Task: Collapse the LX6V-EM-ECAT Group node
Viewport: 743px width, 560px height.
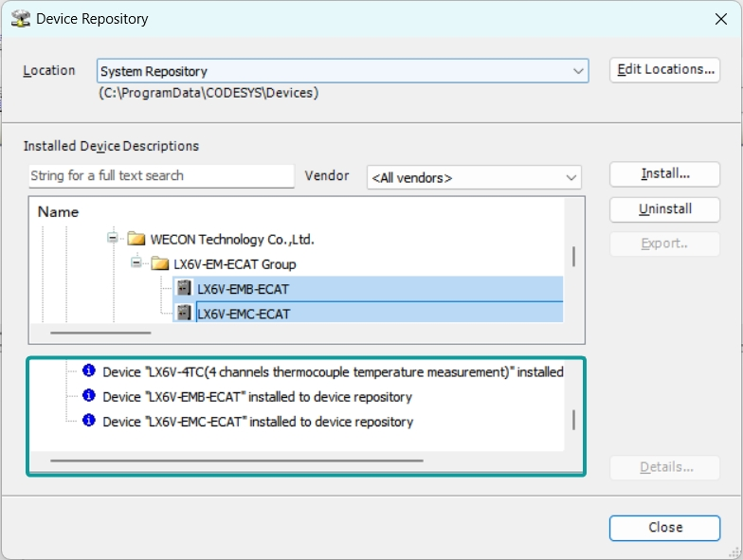Action: [x=136, y=262]
